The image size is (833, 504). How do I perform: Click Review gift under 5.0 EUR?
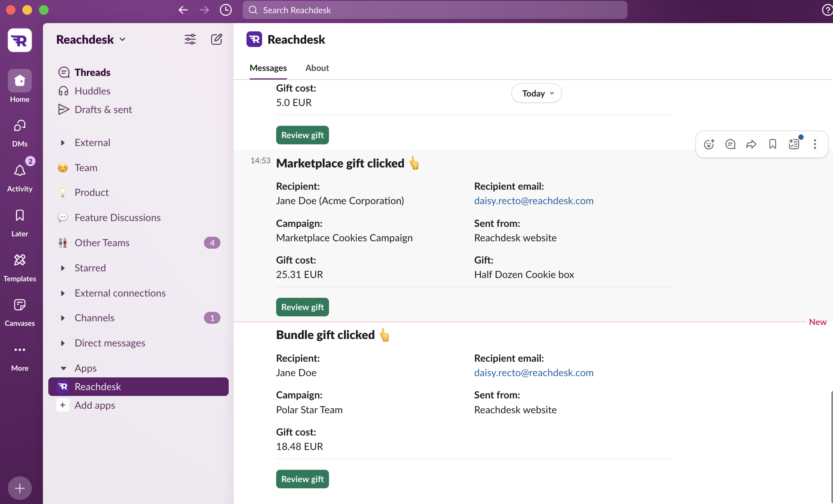tap(303, 135)
